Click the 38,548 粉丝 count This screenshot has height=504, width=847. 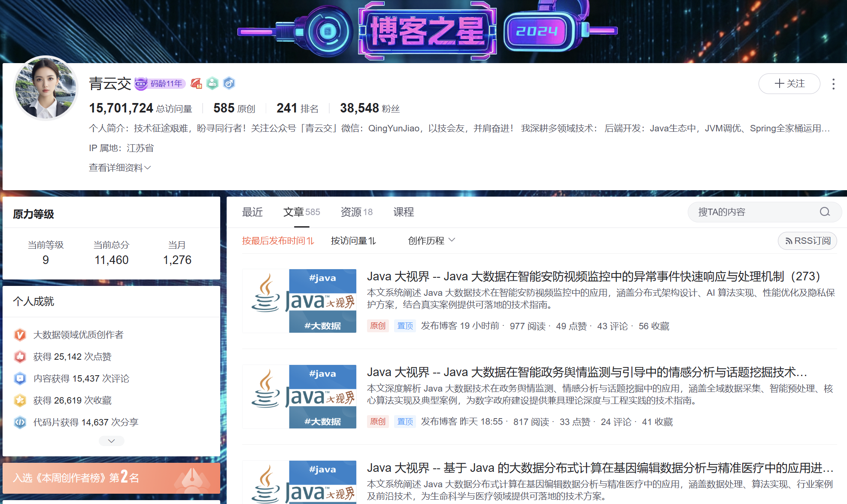click(x=370, y=108)
